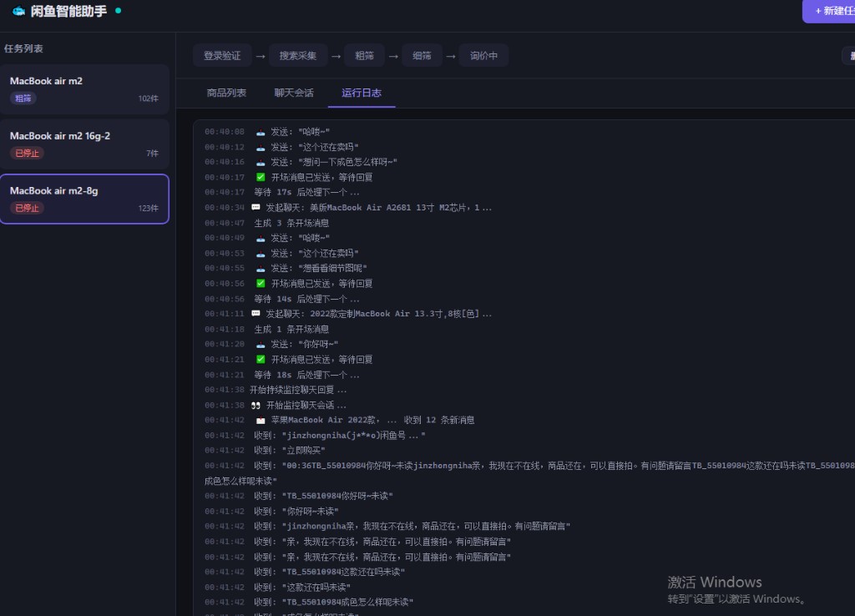Switch to the 商品列表 tab
The image size is (855, 616).
(x=226, y=93)
